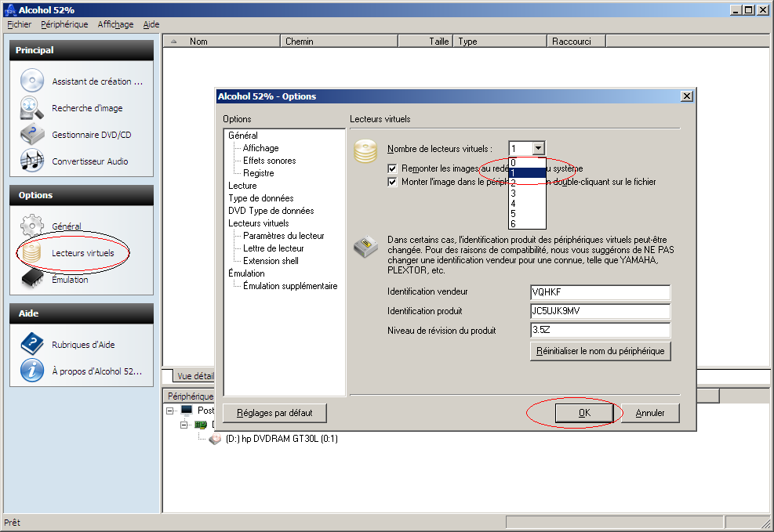Image resolution: width=774 pixels, height=532 pixels.
Task: Click the Annuler button
Action: (650, 413)
